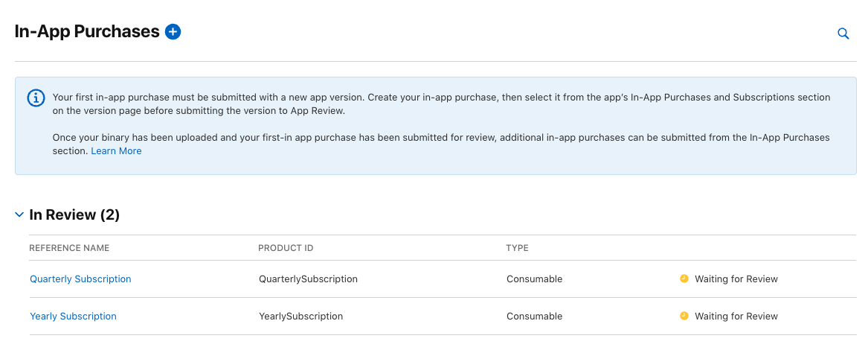Viewport: 868px width, 353px height.
Task: Select the YearlySubscription product ID text
Action: [300, 316]
